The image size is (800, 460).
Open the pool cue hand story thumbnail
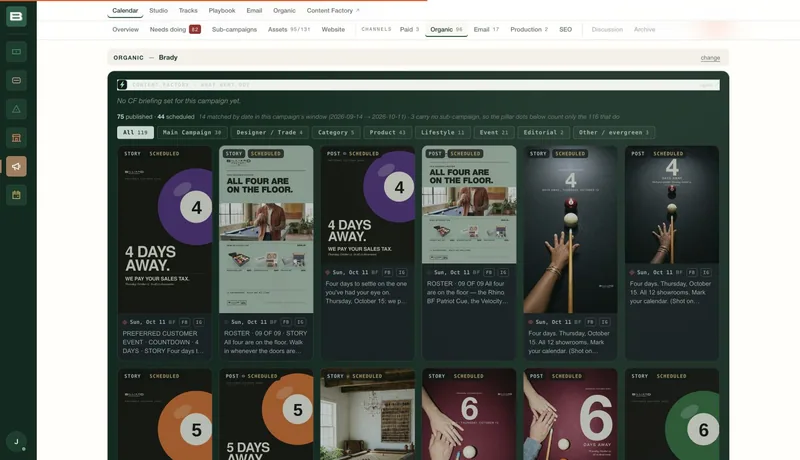[570, 229]
